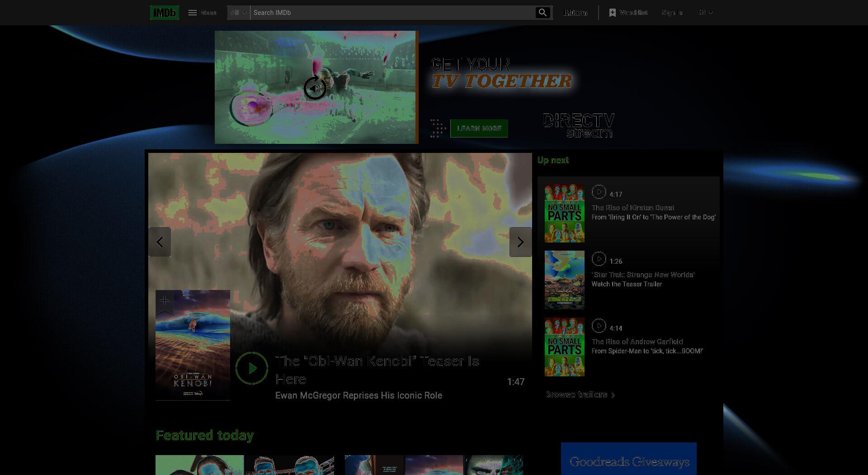The image size is (868, 475).
Task: Go to next slide in hero carousel
Action: point(520,242)
